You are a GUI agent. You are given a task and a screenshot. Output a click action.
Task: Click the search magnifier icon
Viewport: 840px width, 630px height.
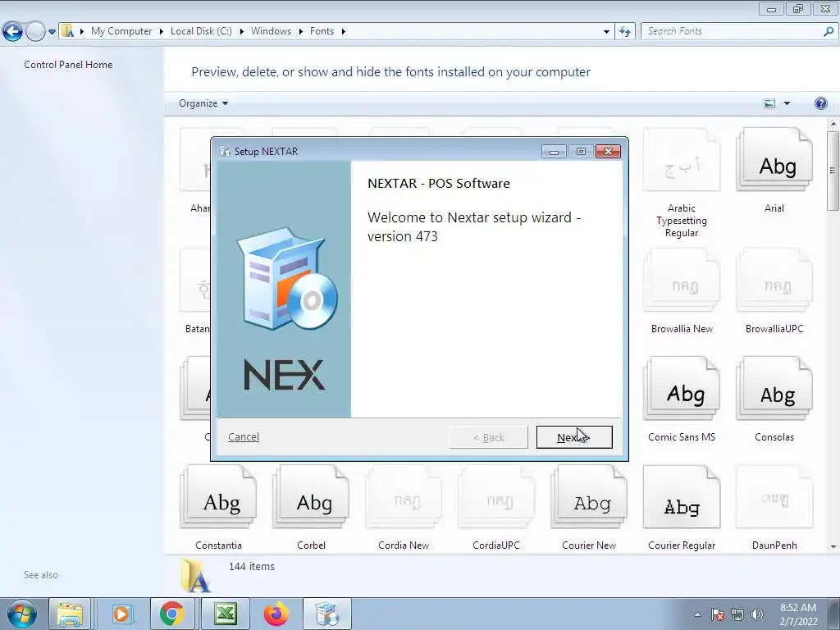coord(829,31)
